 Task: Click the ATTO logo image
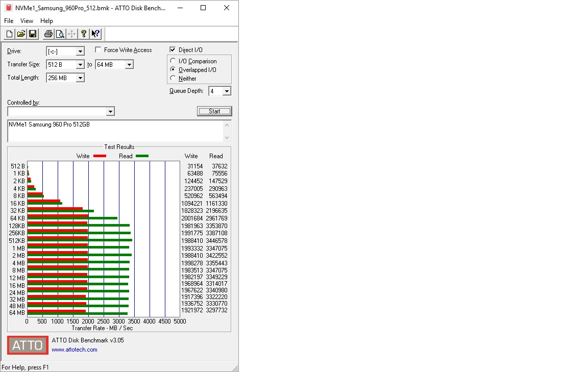pos(28,345)
